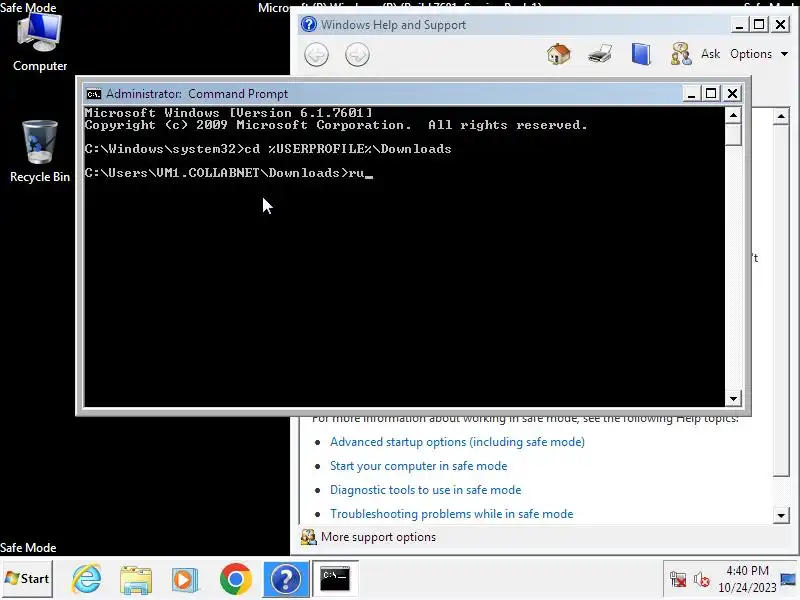This screenshot has width=800, height=600.
Task: Select the Computer desktop icon
Action: 40,42
